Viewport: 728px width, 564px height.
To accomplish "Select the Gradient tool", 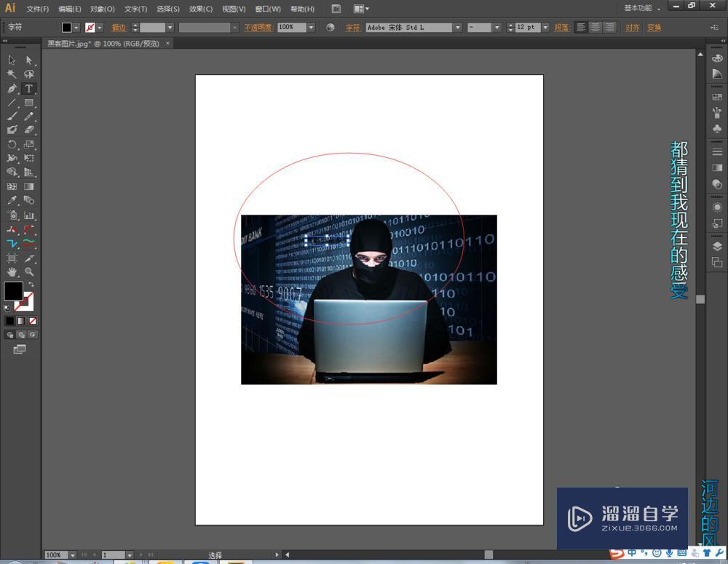I will [29, 186].
